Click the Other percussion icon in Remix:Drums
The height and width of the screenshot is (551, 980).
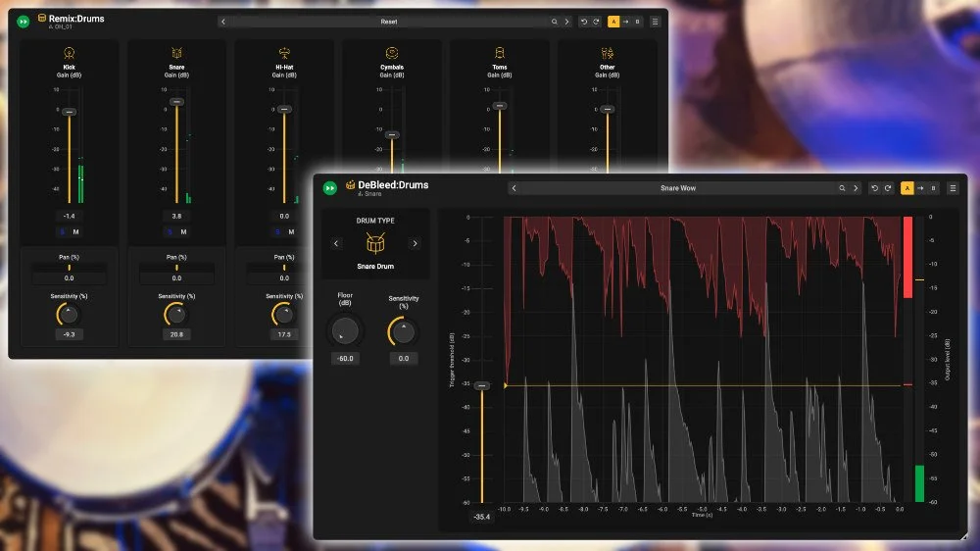point(607,53)
